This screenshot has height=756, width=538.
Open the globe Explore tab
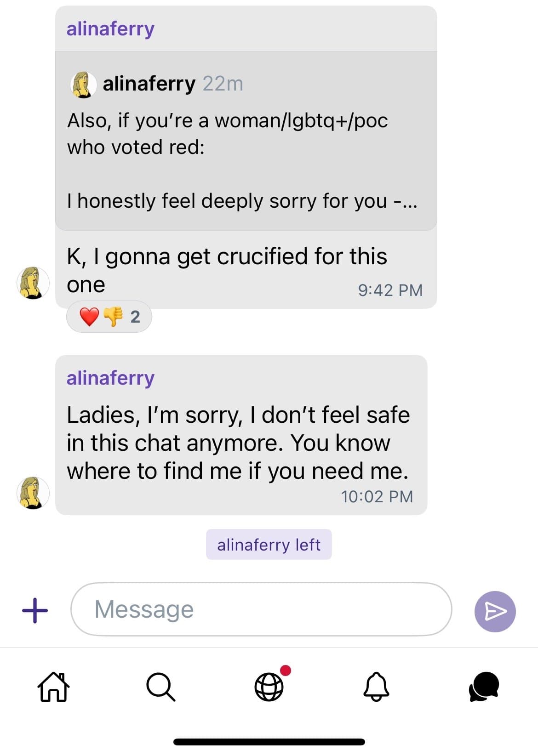click(269, 687)
